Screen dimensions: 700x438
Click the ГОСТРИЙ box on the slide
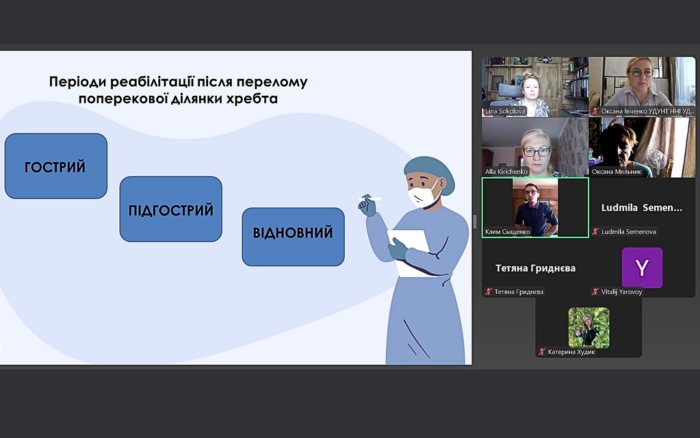(x=56, y=166)
